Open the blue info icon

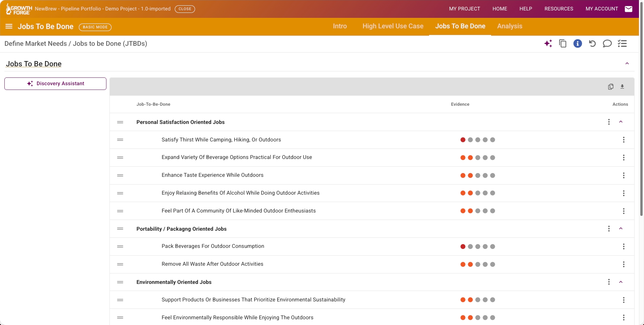point(578,43)
